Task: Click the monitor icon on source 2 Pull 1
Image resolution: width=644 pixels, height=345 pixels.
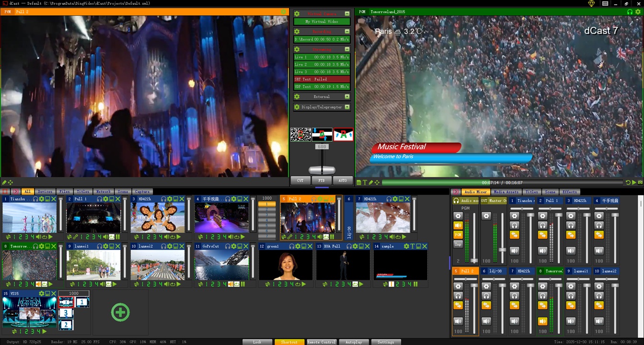Action: tap(112, 199)
